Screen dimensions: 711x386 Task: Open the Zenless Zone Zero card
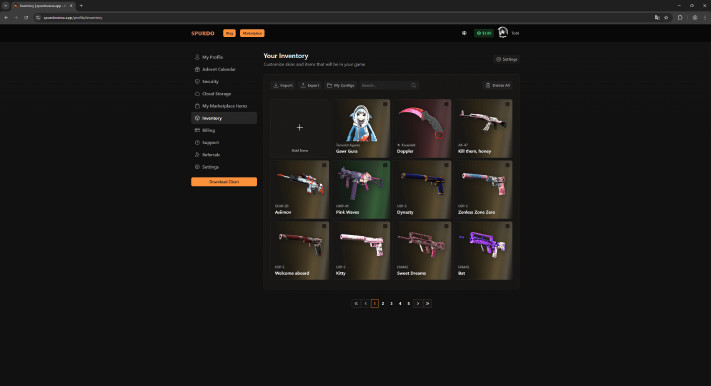pyautogui.click(x=483, y=190)
